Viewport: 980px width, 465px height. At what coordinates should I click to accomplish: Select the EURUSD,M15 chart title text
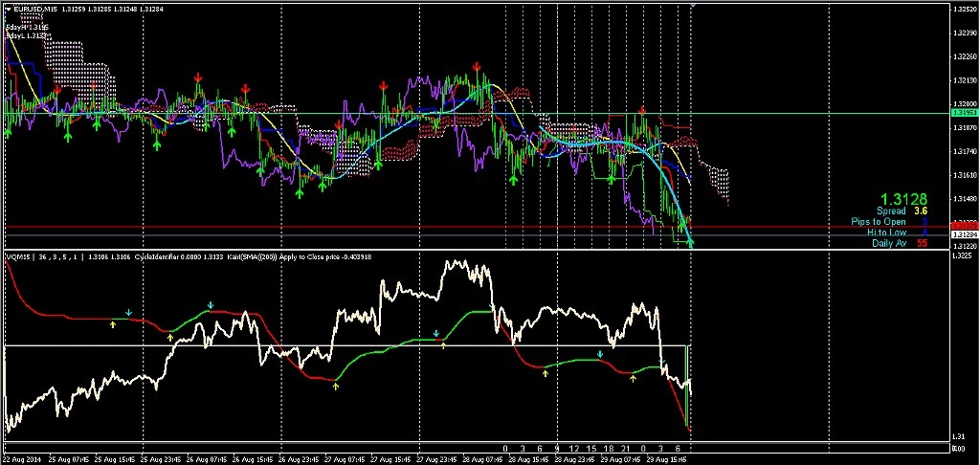pos(33,10)
